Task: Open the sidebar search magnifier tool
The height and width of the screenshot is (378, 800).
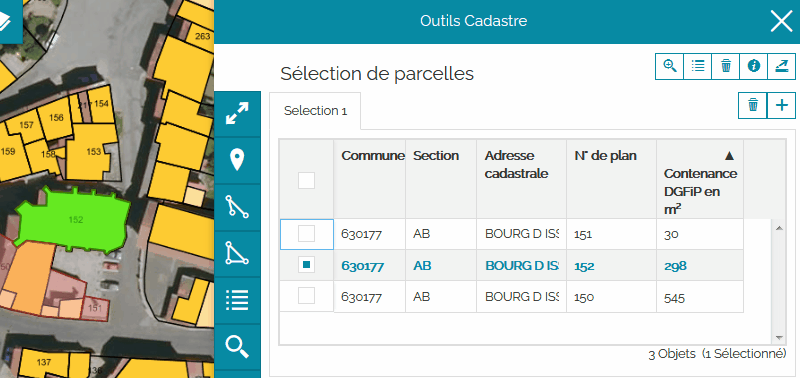Action: click(x=237, y=347)
